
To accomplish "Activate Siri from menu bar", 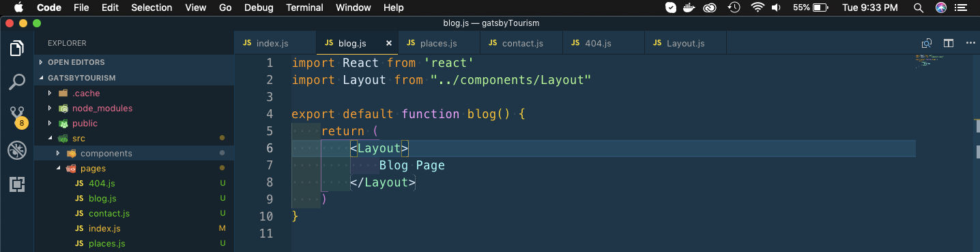I will [941, 8].
